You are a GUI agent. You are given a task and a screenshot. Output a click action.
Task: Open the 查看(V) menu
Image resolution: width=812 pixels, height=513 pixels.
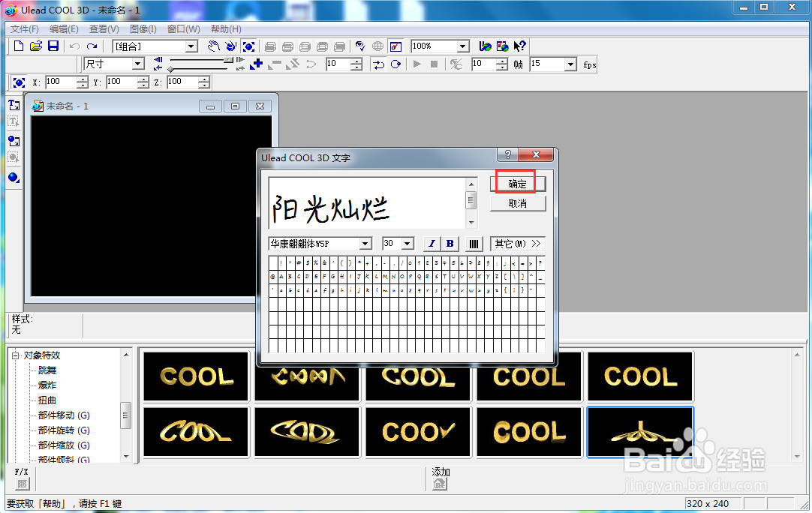point(104,29)
